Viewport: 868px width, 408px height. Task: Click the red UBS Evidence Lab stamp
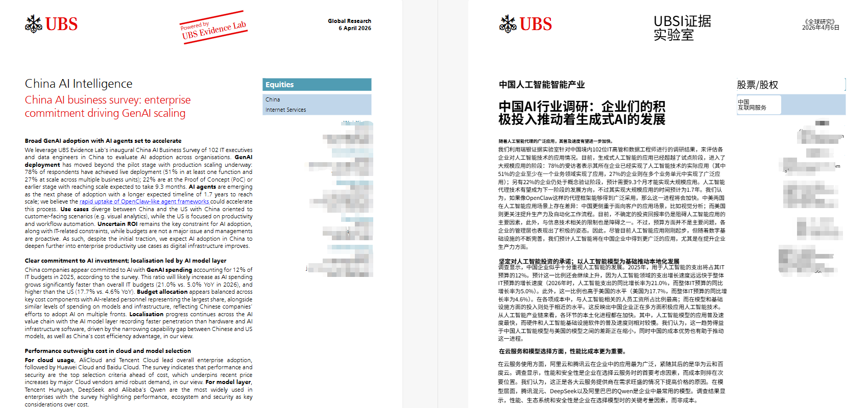point(213,28)
